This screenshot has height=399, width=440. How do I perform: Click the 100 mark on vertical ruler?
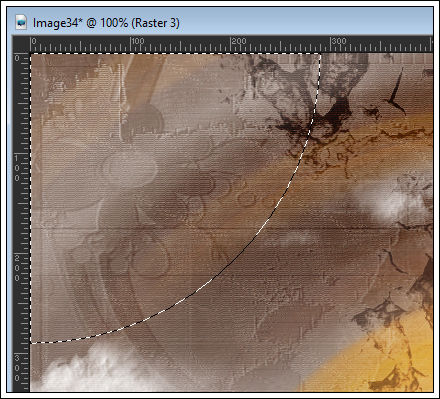tap(17, 168)
